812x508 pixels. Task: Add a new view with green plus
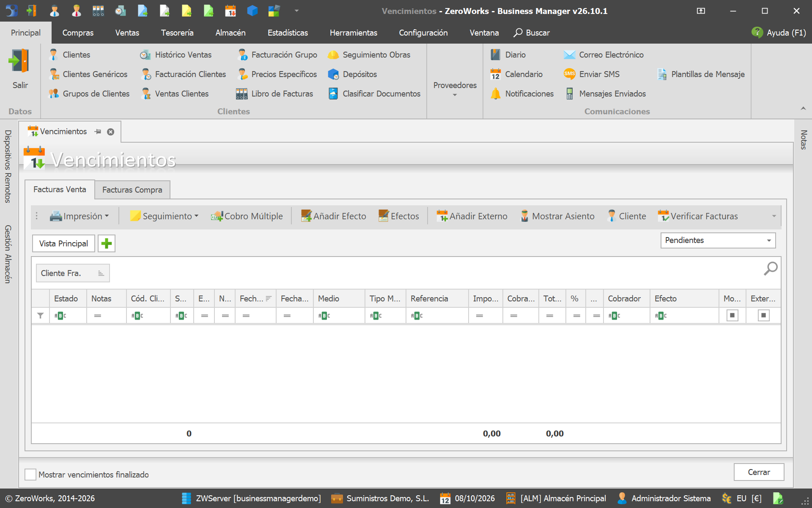(x=107, y=243)
